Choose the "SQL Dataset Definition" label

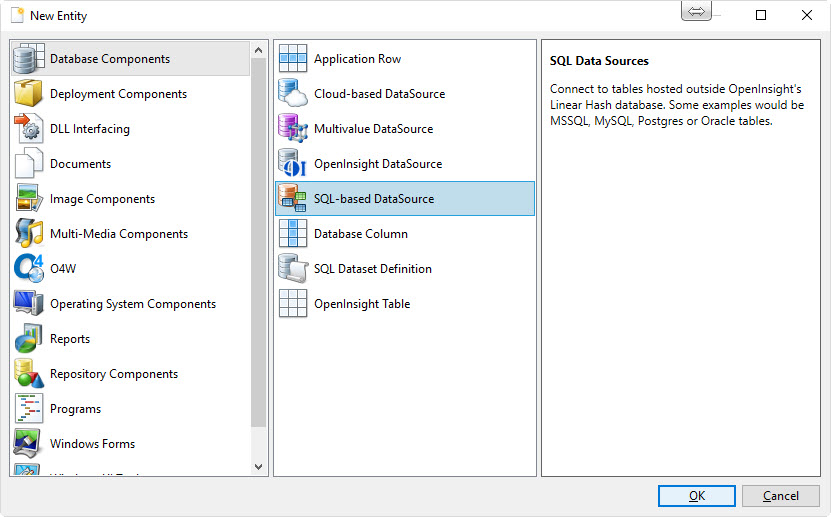click(373, 269)
